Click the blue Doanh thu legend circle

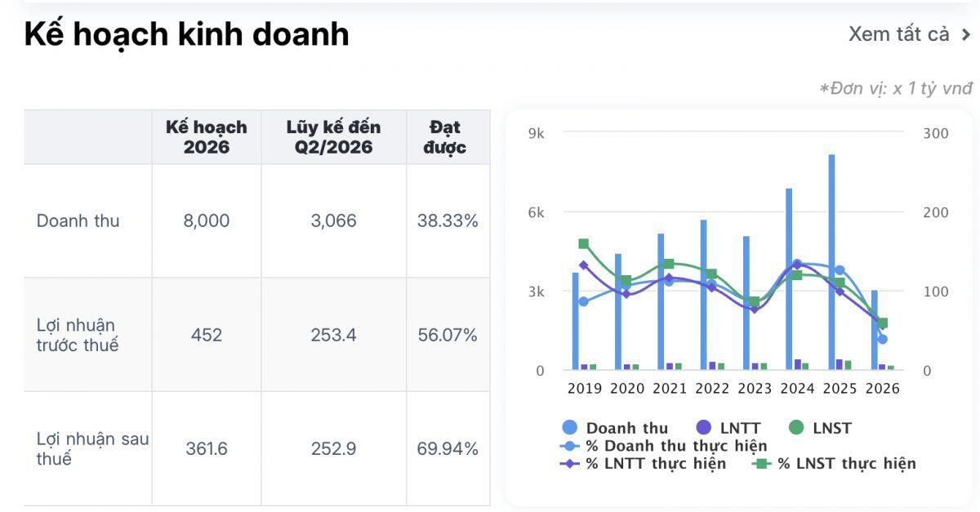click(570, 428)
